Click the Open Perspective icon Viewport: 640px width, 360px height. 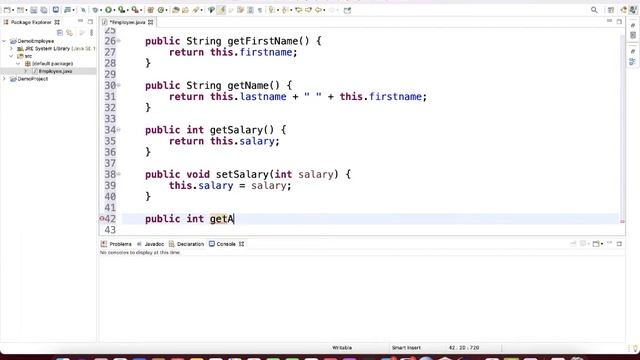611,10
